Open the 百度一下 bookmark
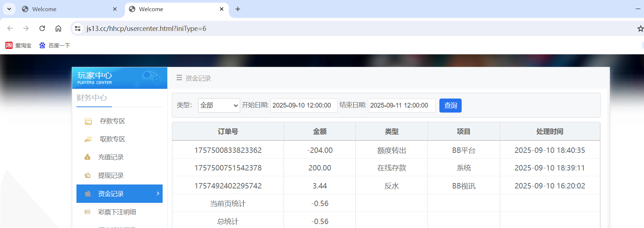Image resolution: width=644 pixels, height=228 pixels. [x=55, y=45]
